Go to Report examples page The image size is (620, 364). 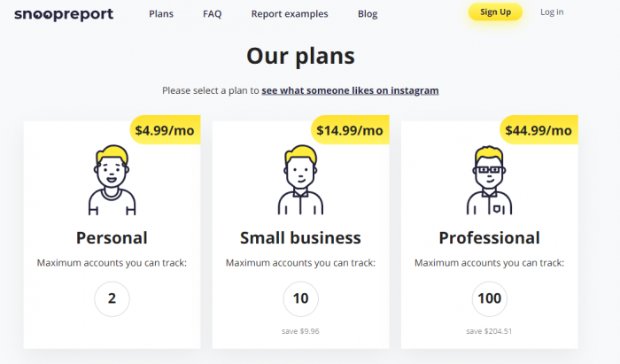pyautogui.click(x=290, y=14)
